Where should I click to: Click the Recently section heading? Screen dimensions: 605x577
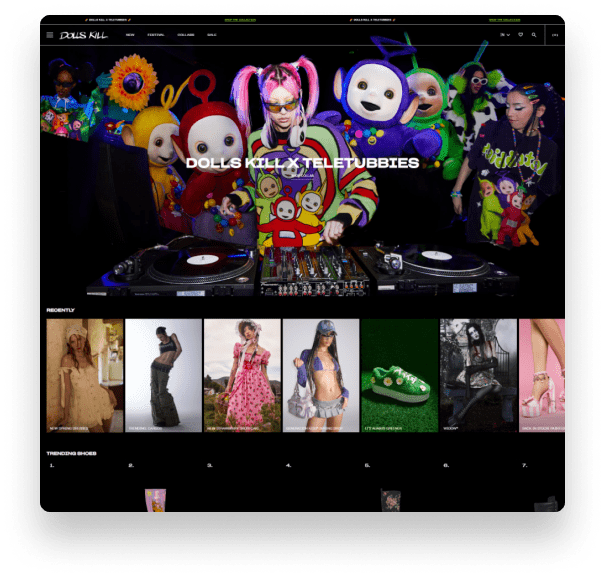point(61,310)
